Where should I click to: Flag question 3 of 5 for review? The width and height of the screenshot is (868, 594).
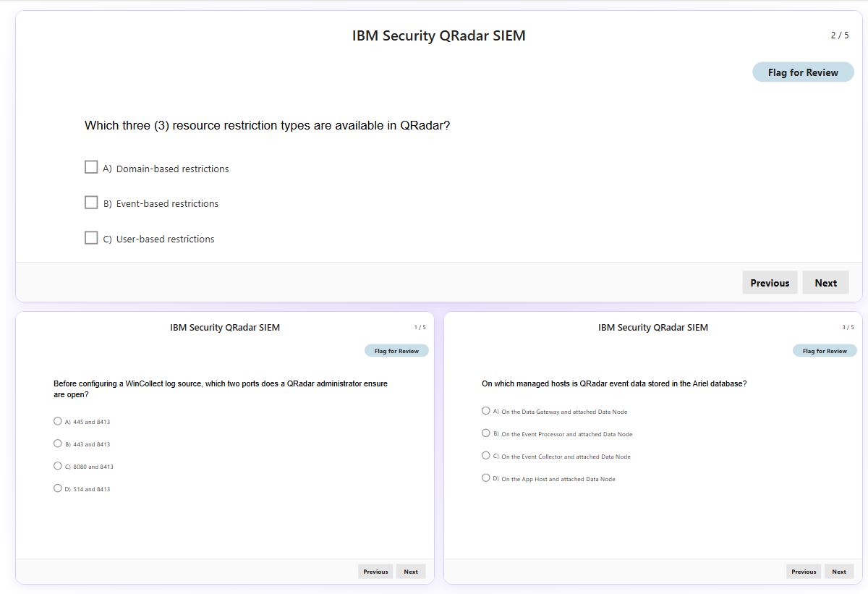[x=825, y=351]
